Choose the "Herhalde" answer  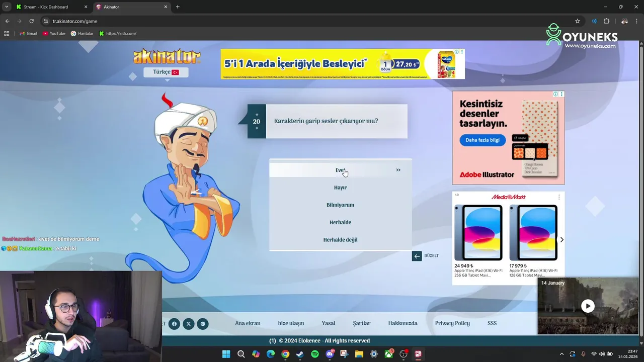click(x=341, y=222)
